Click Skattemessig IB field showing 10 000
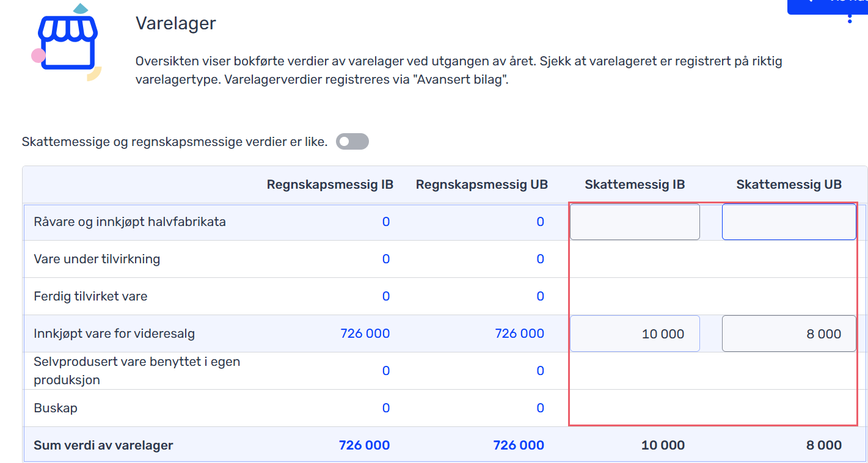The image size is (868, 463). pos(635,334)
